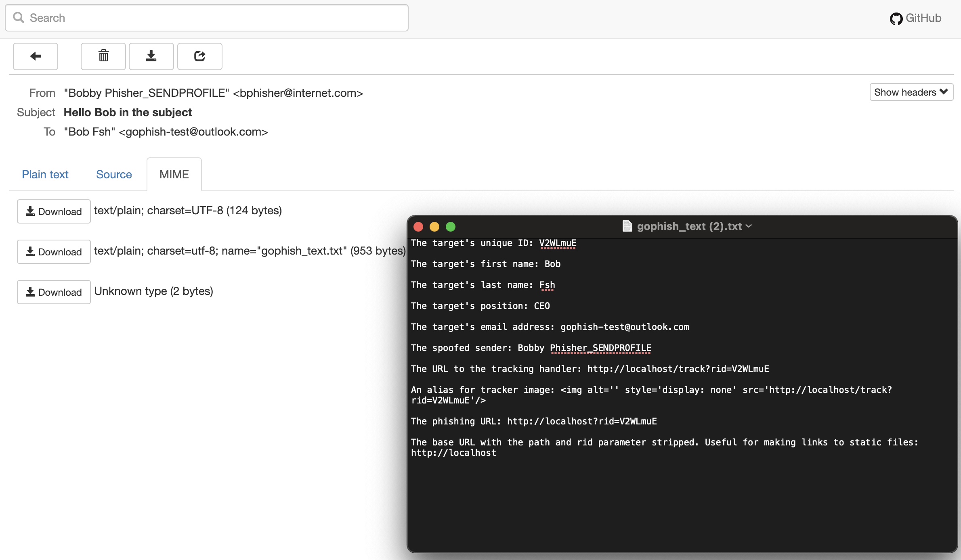The image size is (961, 560).
Task: Download the email via the toolbar download icon
Action: coord(151,56)
